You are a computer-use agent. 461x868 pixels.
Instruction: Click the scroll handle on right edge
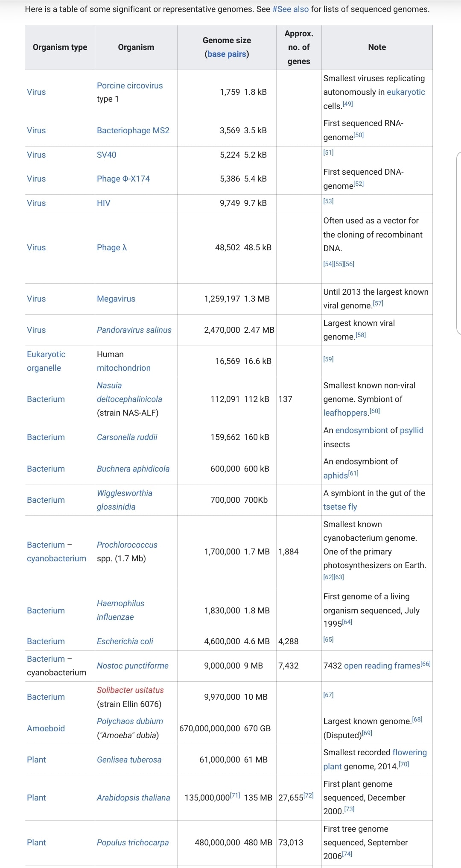click(458, 243)
